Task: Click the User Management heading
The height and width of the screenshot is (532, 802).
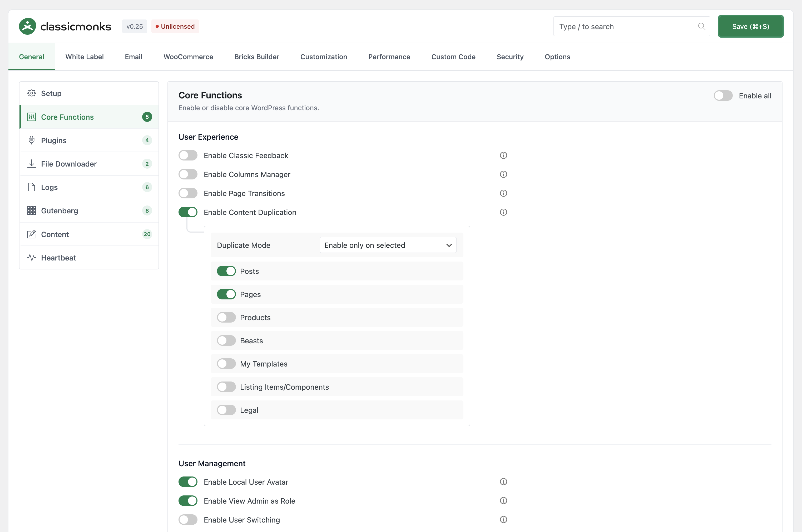Action: (x=212, y=464)
